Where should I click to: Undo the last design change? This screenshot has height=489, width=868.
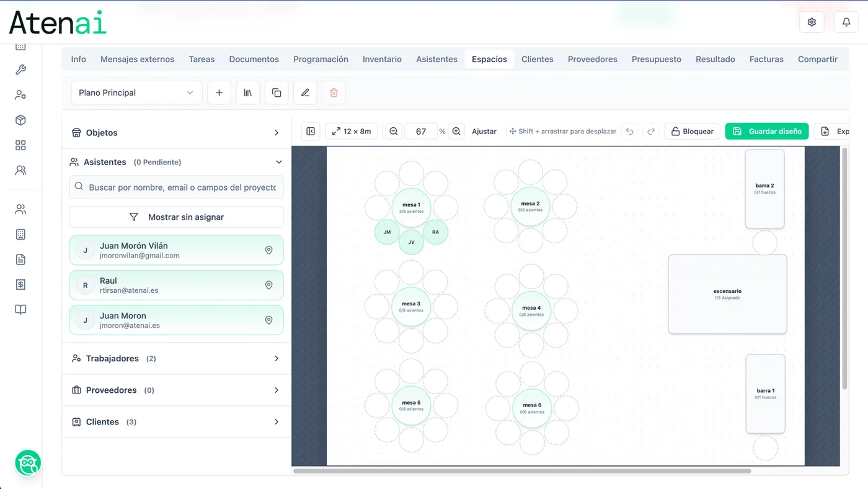click(630, 132)
